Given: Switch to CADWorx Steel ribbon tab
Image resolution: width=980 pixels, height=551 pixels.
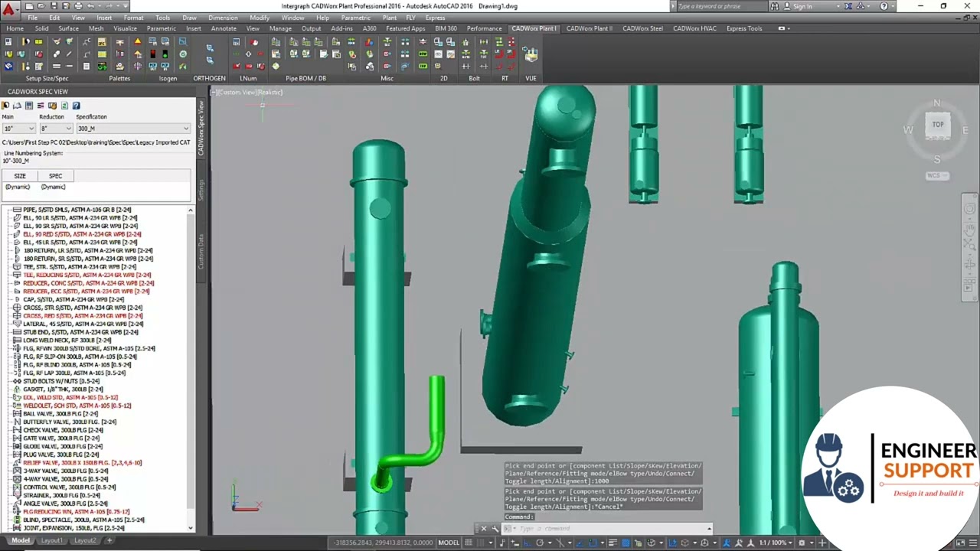Looking at the screenshot, I should pos(642,28).
